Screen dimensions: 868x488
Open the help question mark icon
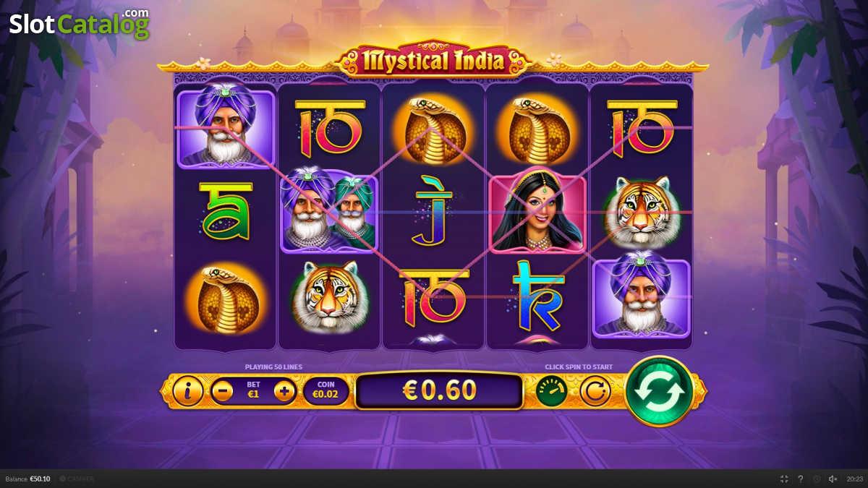coord(800,479)
